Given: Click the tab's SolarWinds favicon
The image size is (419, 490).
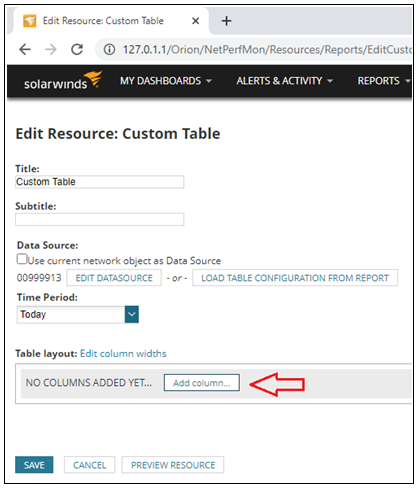Looking at the screenshot, I should [29, 21].
